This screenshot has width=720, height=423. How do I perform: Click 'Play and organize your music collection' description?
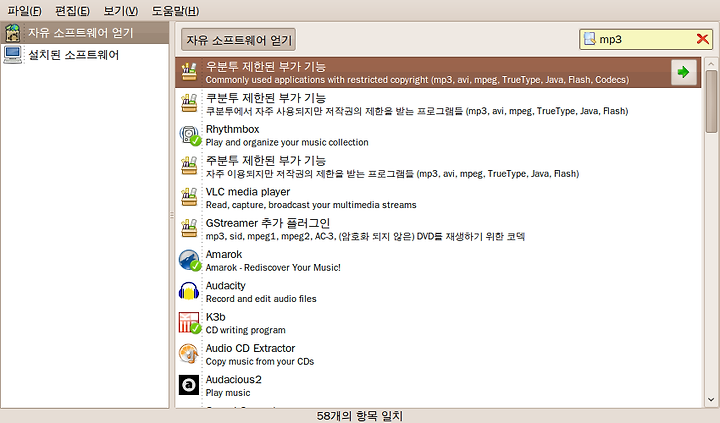coord(287,142)
